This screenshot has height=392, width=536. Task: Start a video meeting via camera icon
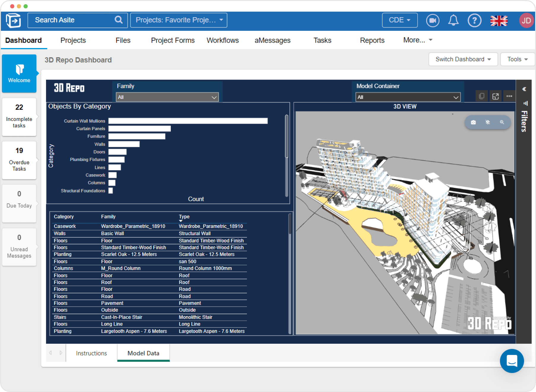point(433,20)
